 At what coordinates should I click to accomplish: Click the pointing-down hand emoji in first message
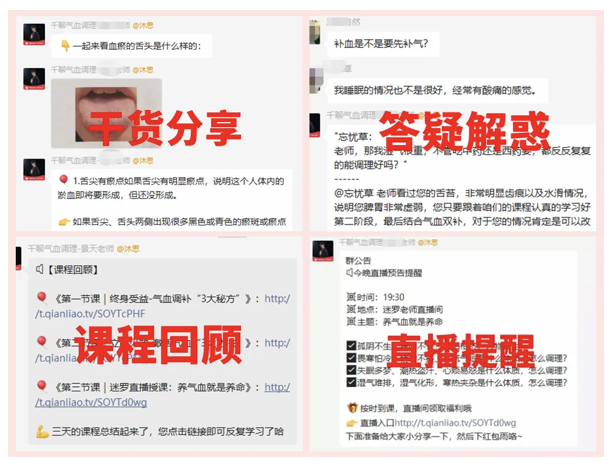[x=65, y=46]
